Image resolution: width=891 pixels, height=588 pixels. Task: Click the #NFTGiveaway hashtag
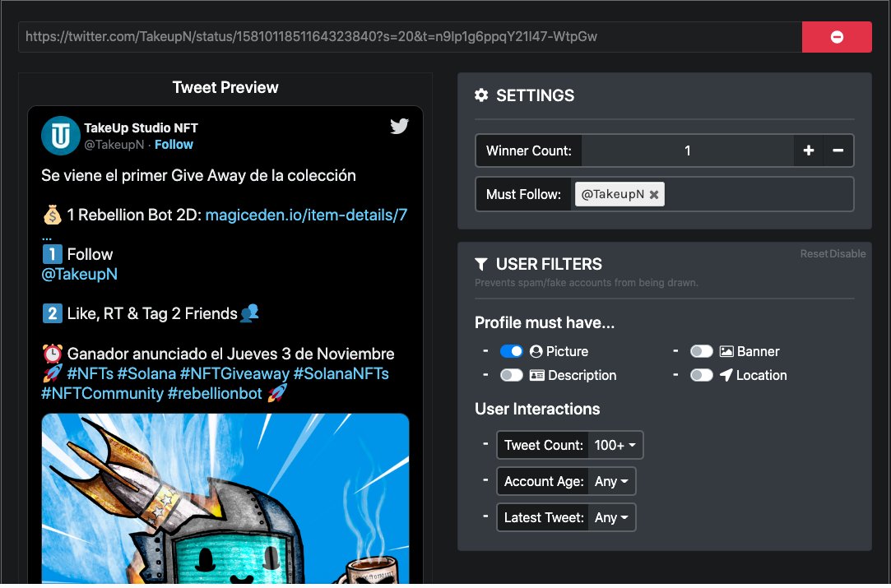pos(234,374)
